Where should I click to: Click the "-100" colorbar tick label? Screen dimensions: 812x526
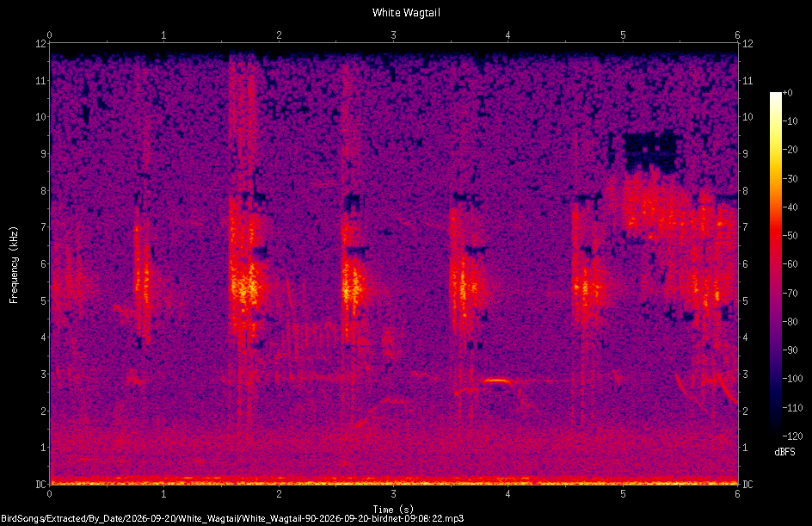click(793, 379)
